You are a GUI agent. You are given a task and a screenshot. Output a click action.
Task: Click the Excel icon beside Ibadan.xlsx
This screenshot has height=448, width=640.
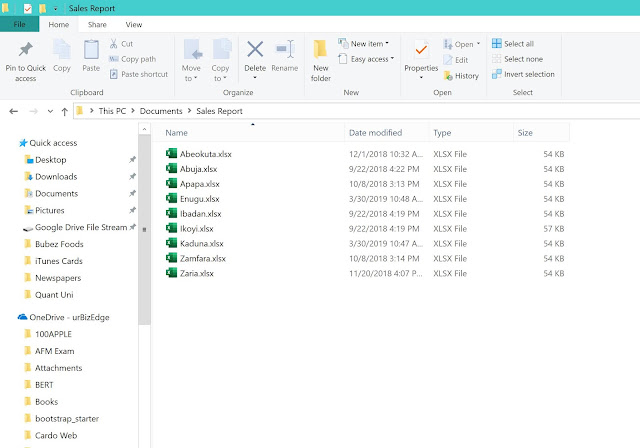[171, 213]
